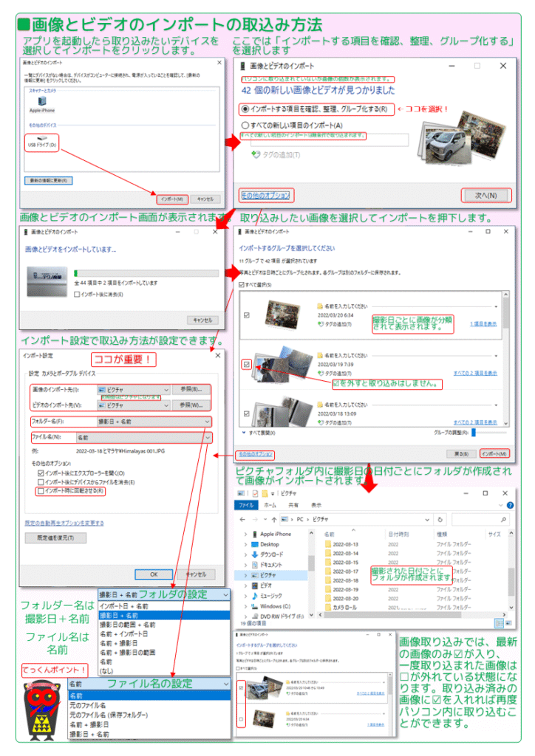
Task: Expand the Apple iPhone tree node in Explorer
Action: click(245, 534)
